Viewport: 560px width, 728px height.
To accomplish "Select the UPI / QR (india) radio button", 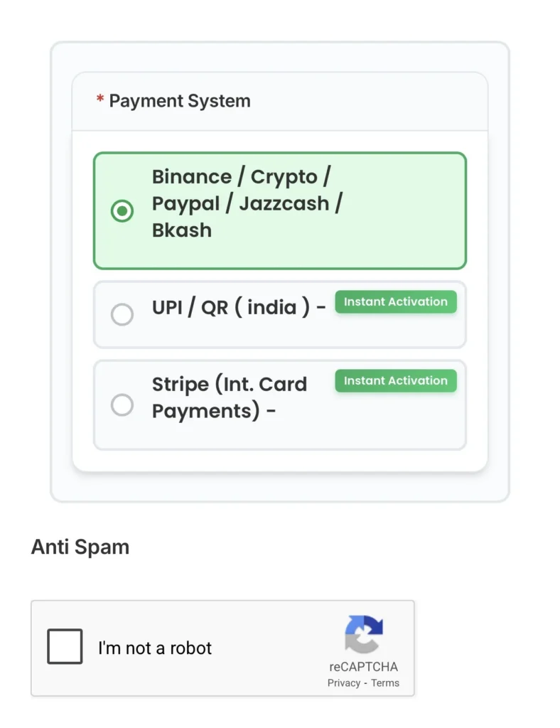I will coord(122,314).
